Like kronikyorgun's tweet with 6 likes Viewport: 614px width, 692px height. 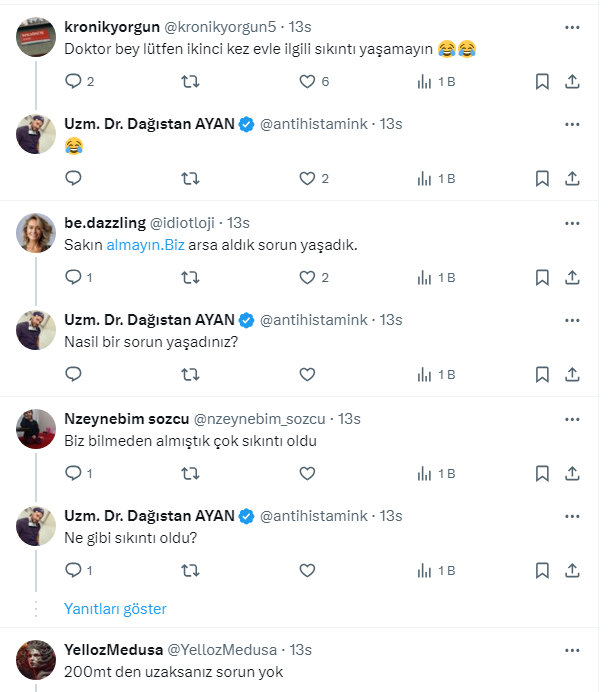308,81
